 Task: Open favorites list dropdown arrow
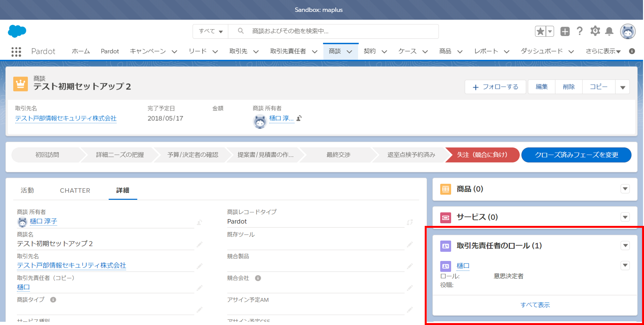tap(550, 31)
